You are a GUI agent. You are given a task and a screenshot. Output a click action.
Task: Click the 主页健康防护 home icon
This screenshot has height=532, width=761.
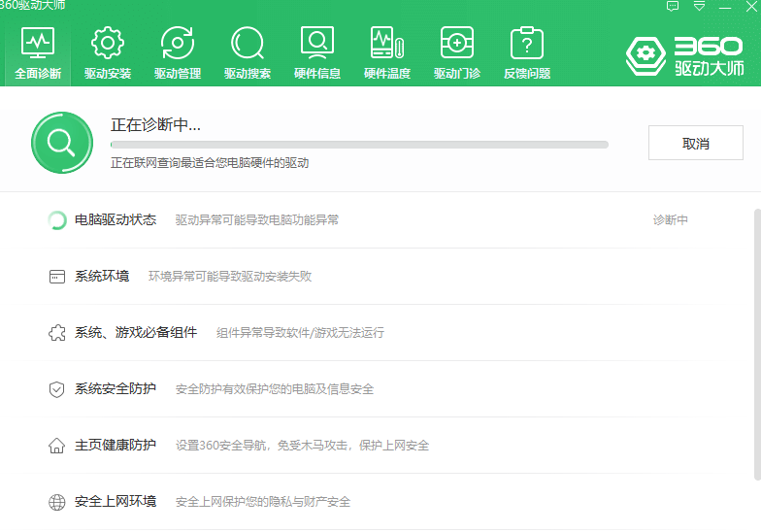coord(56,446)
